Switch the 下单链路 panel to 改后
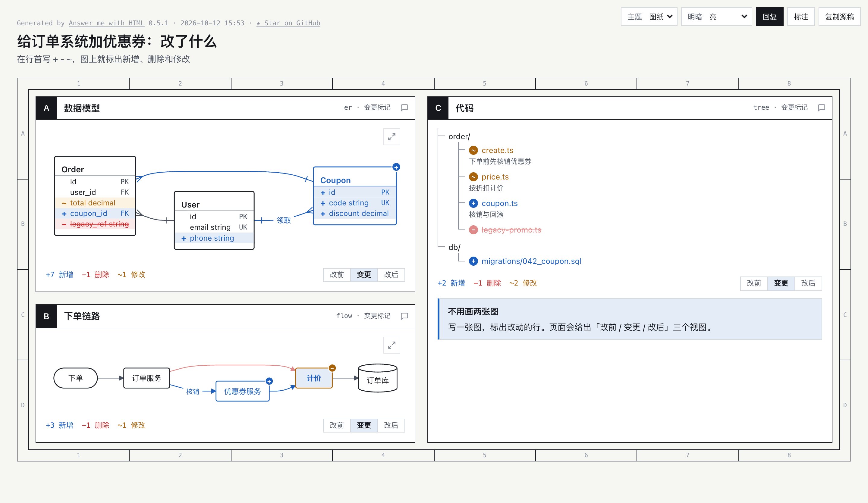868x503 pixels. tap(391, 425)
